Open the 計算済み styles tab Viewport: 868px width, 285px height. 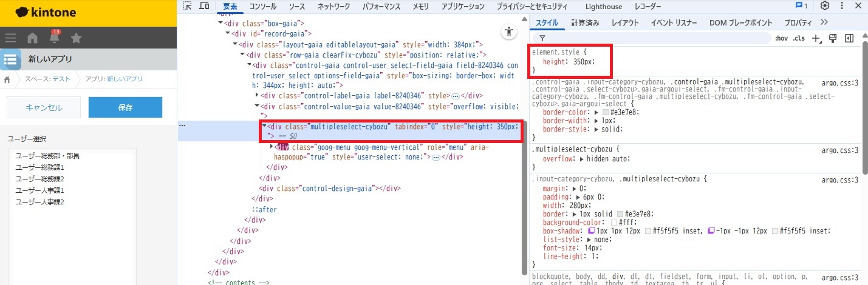tap(585, 22)
